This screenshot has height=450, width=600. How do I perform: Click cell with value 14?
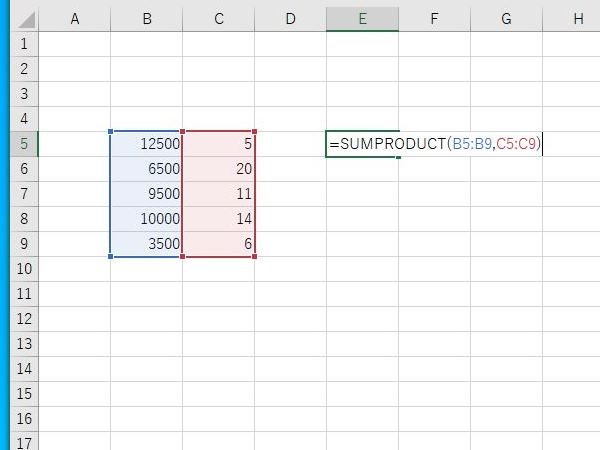(218, 219)
